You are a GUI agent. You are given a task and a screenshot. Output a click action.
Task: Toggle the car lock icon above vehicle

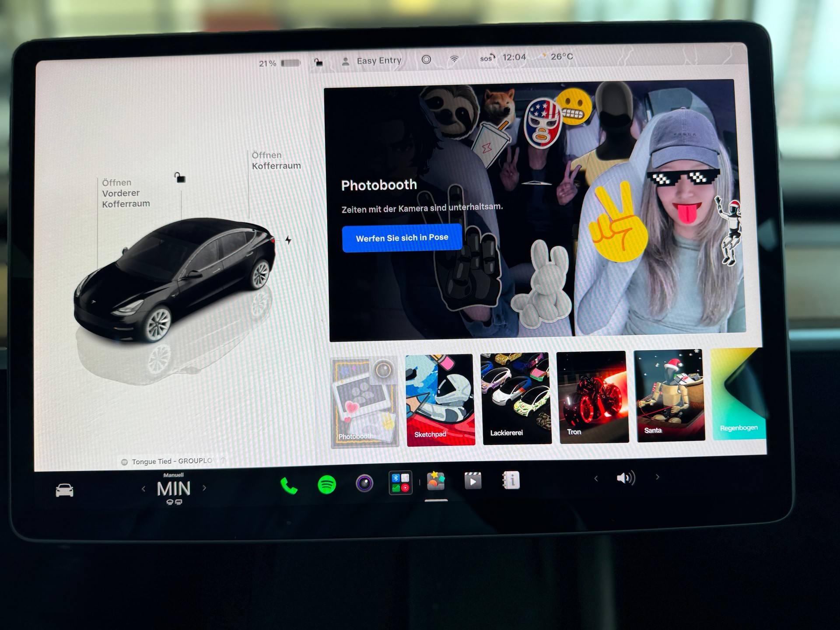coord(180,177)
